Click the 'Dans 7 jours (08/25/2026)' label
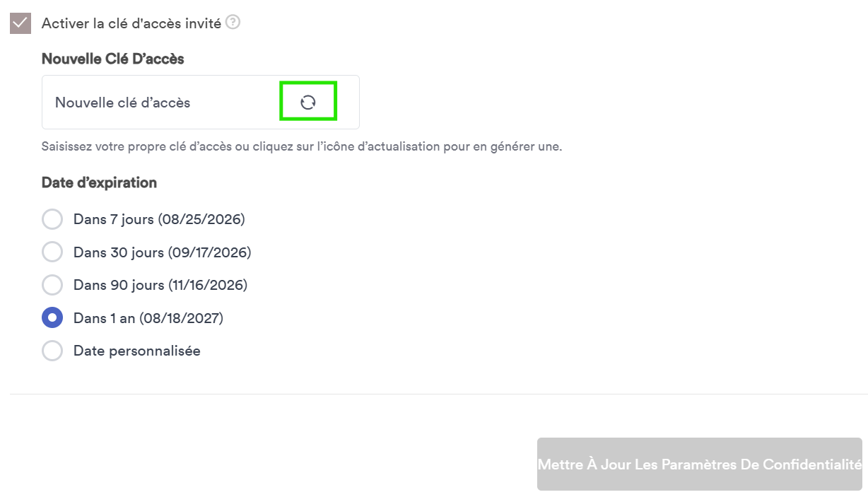This screenshot has width=868, height=497. [x=159, y=219]
